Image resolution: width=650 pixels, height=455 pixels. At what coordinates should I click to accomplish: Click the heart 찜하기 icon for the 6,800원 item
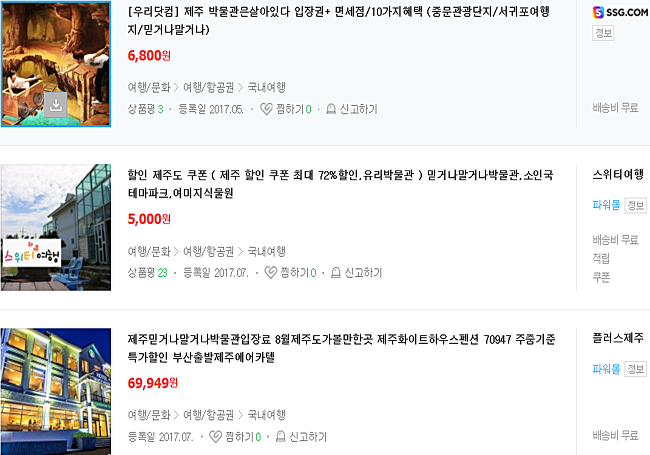point(266,109)
